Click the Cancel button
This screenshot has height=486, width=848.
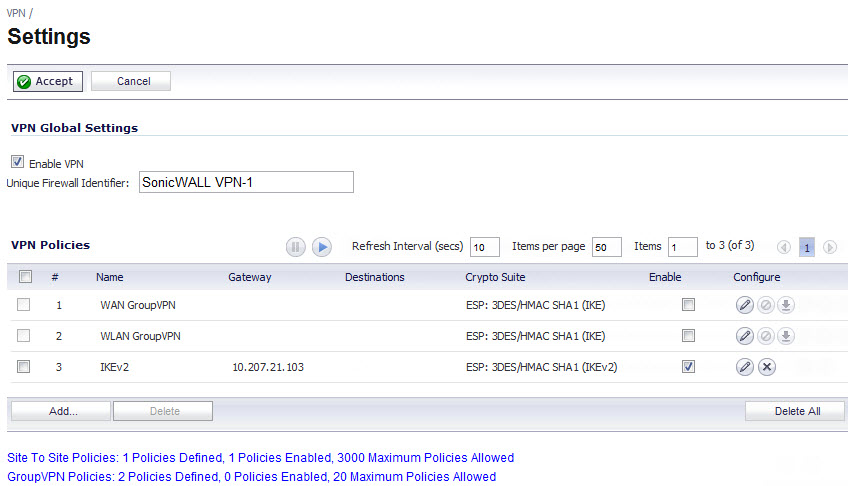point(131,81)
